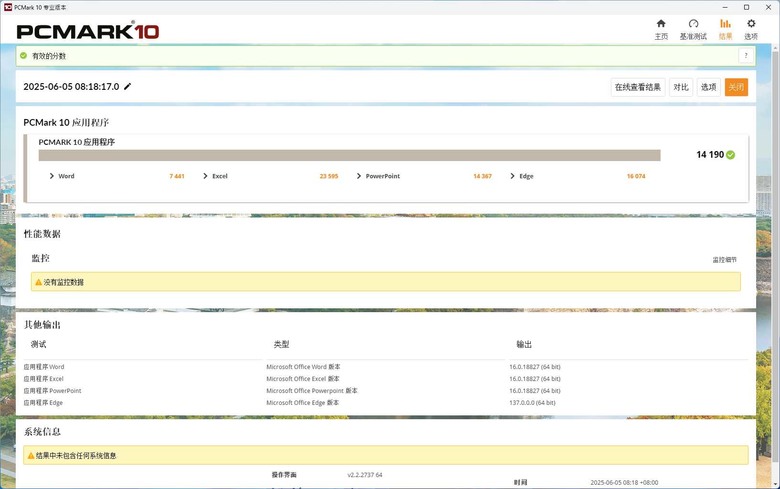
Task: Switch to the 结果 results tab
Action: click(x=725, y=29)
